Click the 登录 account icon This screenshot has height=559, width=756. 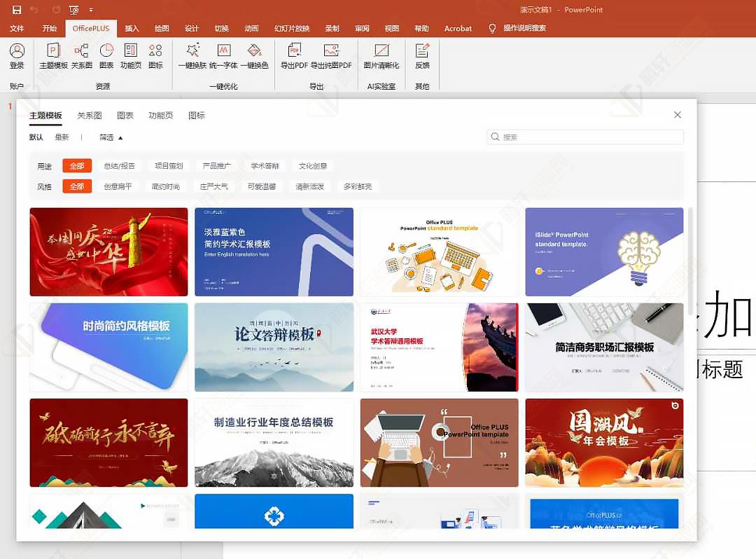15,56
